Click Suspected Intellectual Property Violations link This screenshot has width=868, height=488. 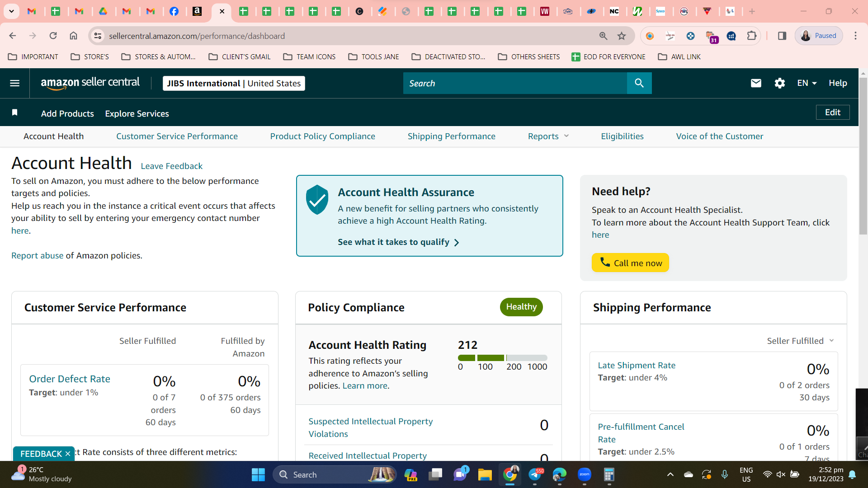371,427
